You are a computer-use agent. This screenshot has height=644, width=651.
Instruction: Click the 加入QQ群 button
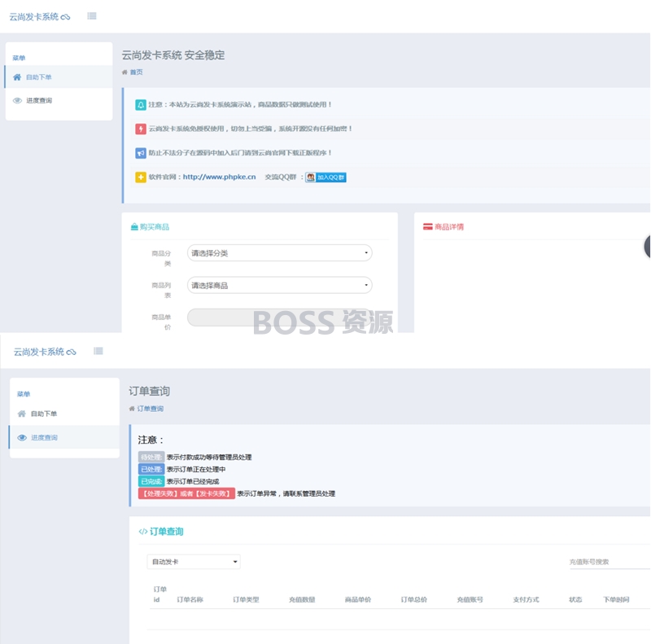pos(326,177)
